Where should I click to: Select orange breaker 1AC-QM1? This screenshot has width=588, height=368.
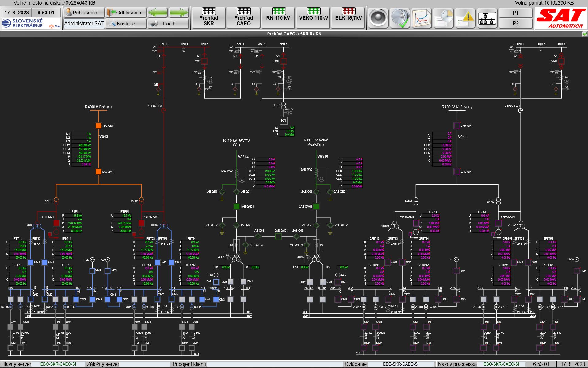tap(98, 172)
